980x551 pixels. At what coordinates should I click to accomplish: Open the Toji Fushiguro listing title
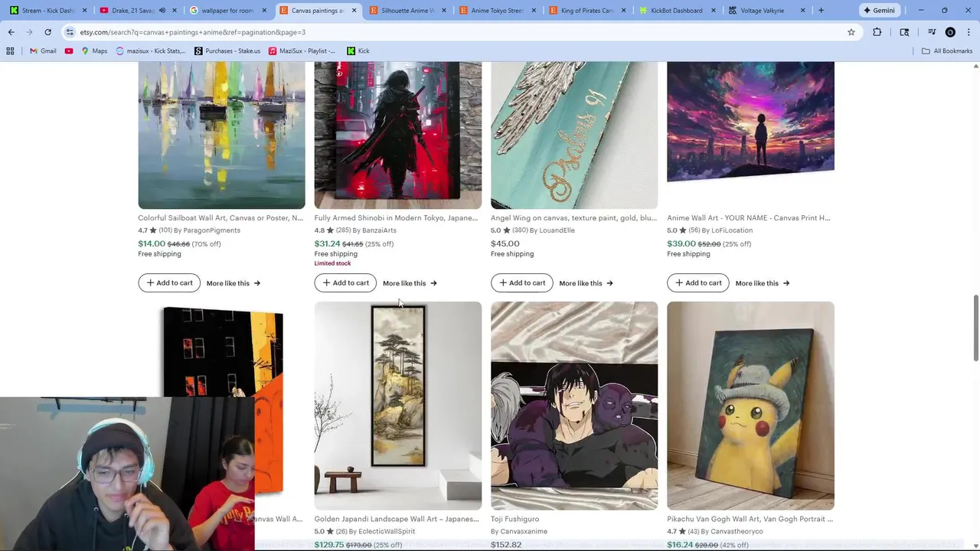click(515, 519)
